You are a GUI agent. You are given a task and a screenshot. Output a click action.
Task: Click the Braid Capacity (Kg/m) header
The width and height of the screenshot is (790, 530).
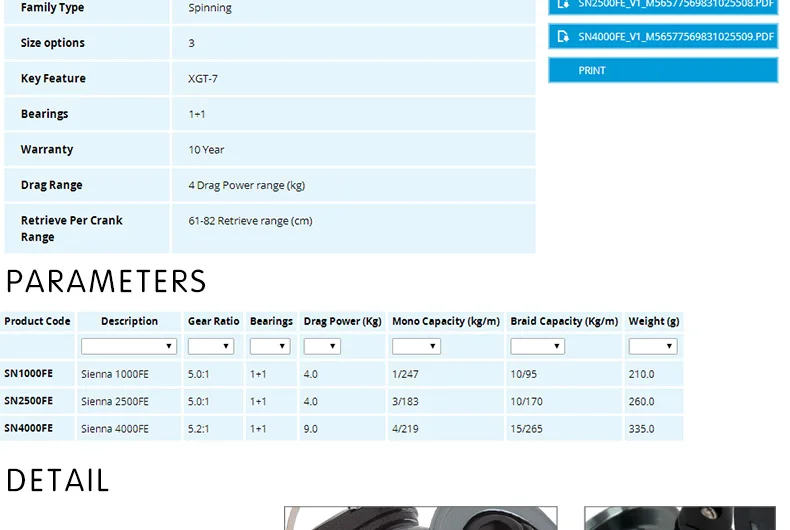(564, 321)
